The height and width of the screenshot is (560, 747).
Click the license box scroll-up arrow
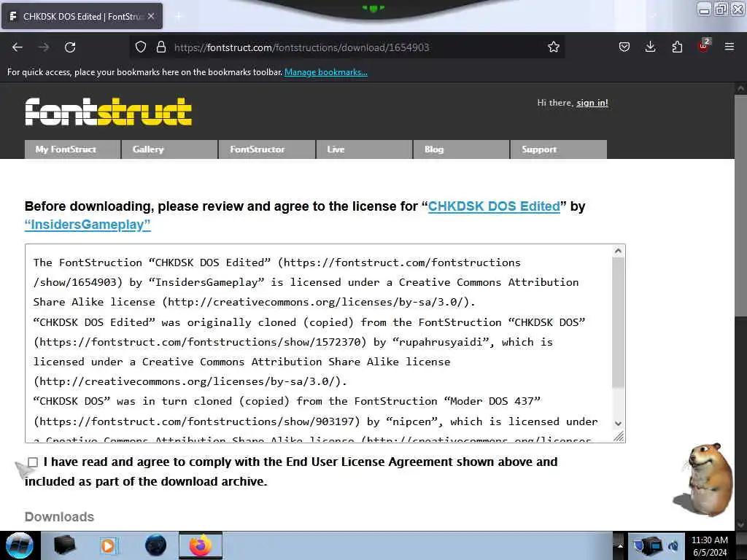click(x=618, y=251)
